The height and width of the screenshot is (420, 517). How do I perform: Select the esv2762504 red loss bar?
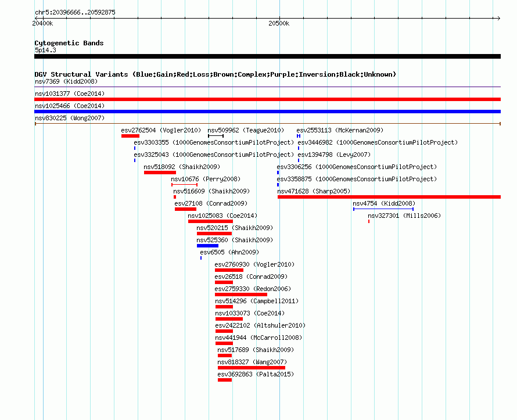click(x=130, y=136)
